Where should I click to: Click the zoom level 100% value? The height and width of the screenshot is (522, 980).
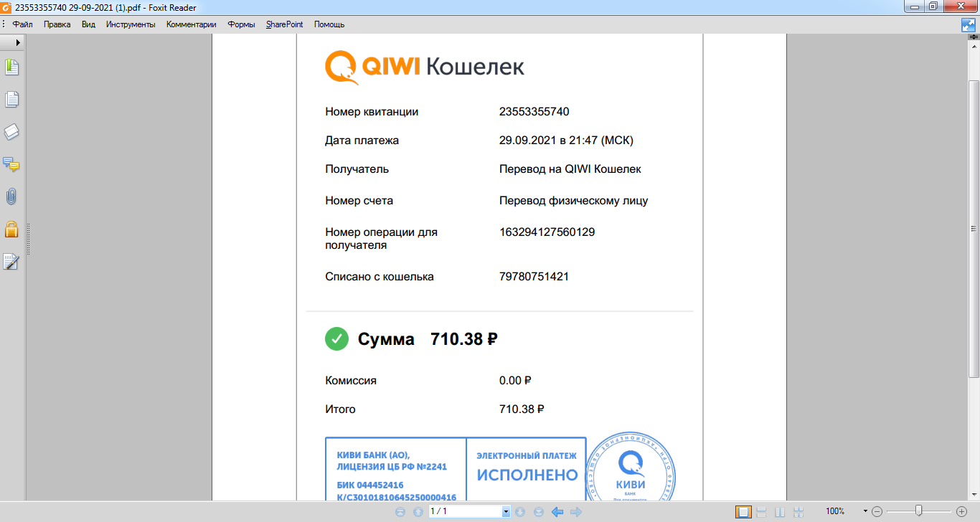click(x=835, y=512)
